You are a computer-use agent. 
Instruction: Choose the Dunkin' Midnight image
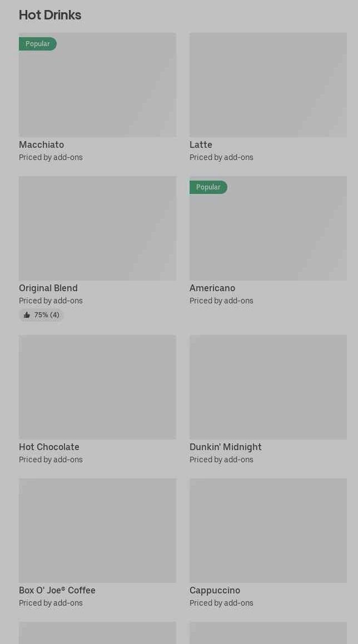(268, 387)
